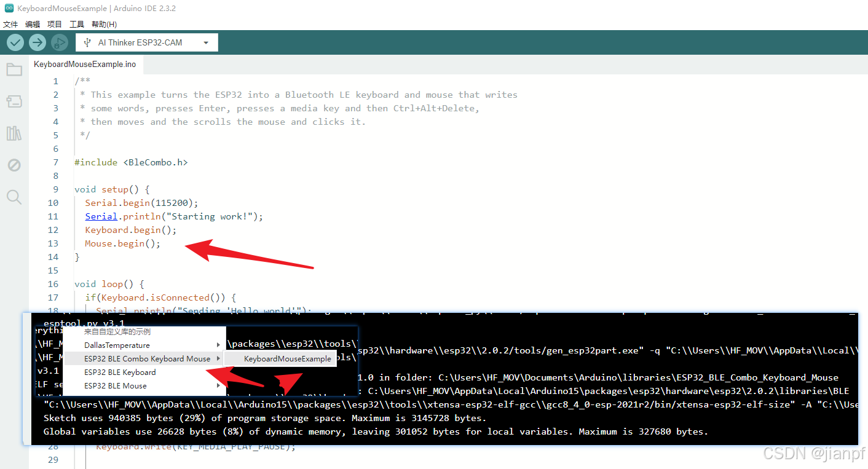Screen dimensions: 868x469
Task: Choose DallasTemperature menu entry
Action: click(x=145, y=345)
